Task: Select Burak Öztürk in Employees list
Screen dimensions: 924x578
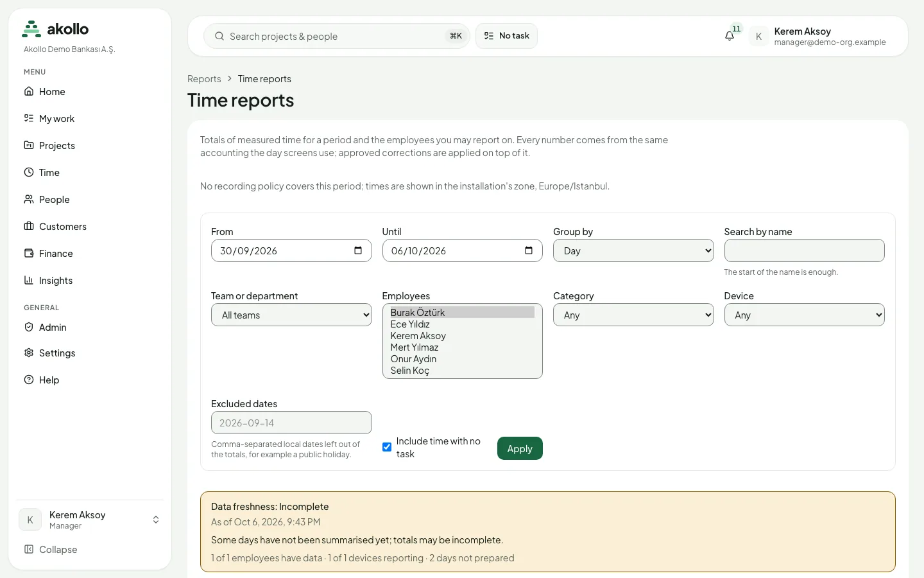Action: (x=462, y=313)
